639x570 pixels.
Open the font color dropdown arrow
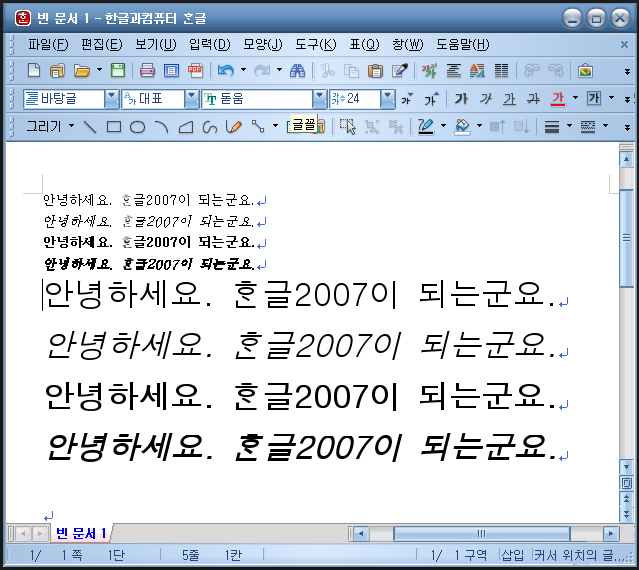point(575,98)
